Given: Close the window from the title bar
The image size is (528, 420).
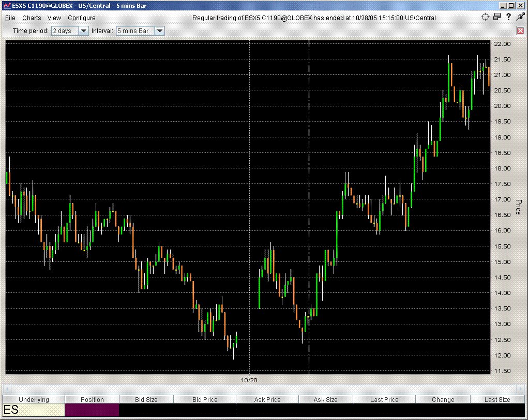Looking at the screenshot, I should click(520, 6).
